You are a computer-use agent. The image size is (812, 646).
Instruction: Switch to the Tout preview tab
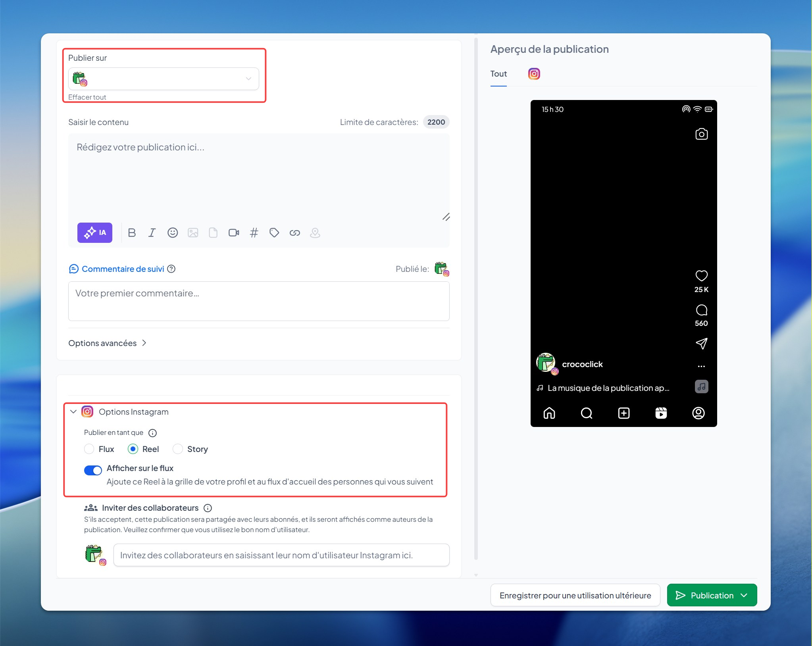tap(498, 74)
